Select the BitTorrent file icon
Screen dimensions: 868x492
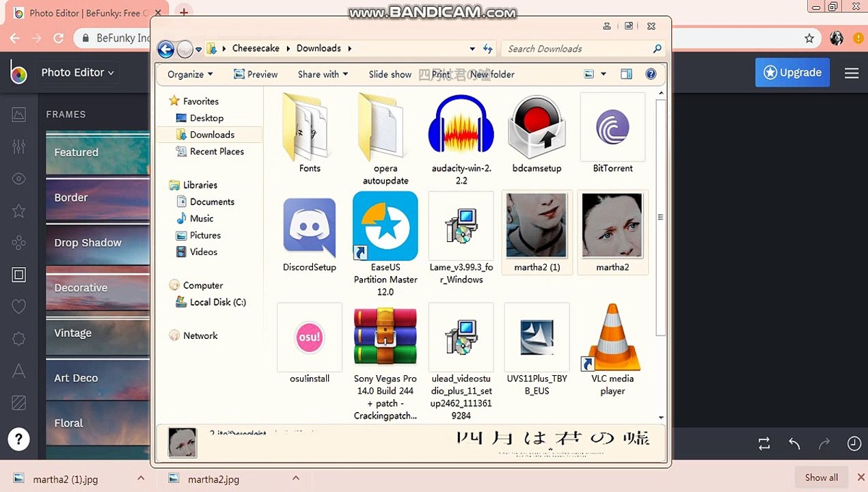(x=612, y=127)
